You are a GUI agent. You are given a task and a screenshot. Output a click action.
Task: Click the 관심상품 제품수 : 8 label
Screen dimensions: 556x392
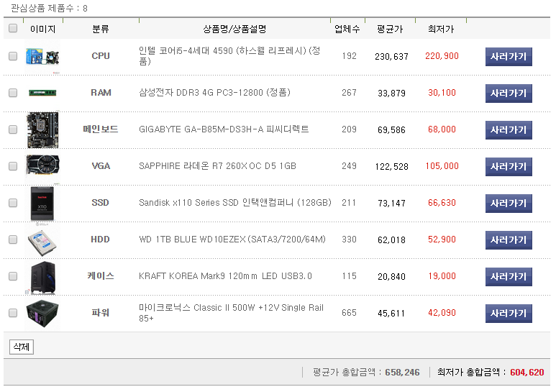[49, 8]
